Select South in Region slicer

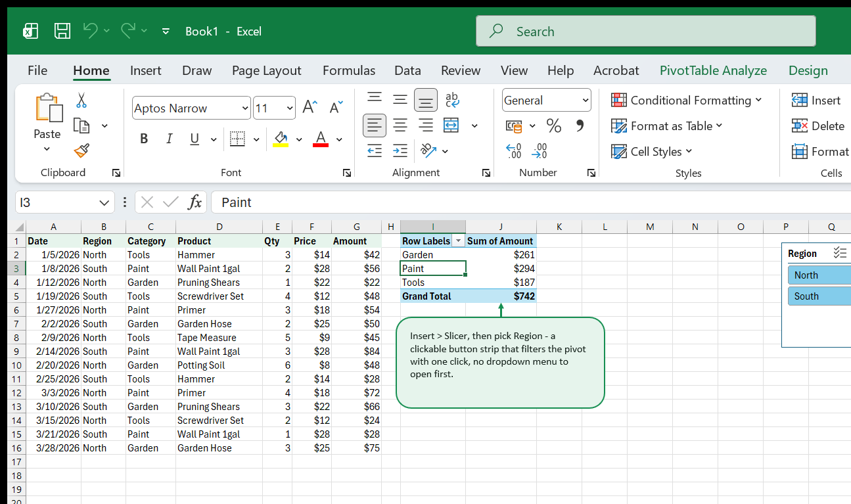(819, 296)
